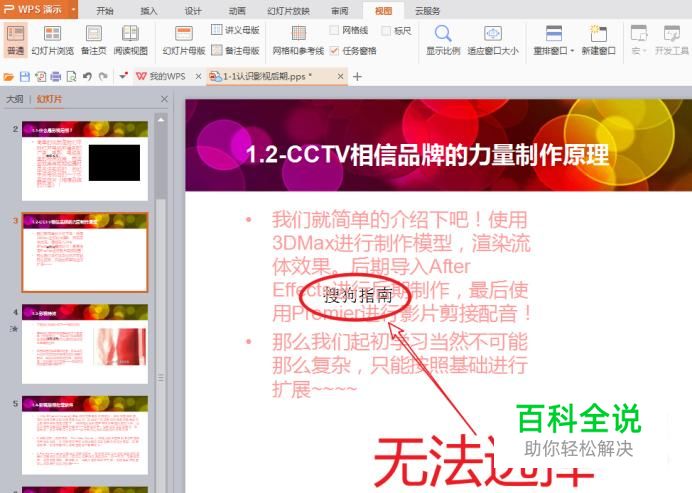The image size is (692, 493).
Task: Fit slide to window (适应窗口大小)
Action: click(x=493, y=40)
